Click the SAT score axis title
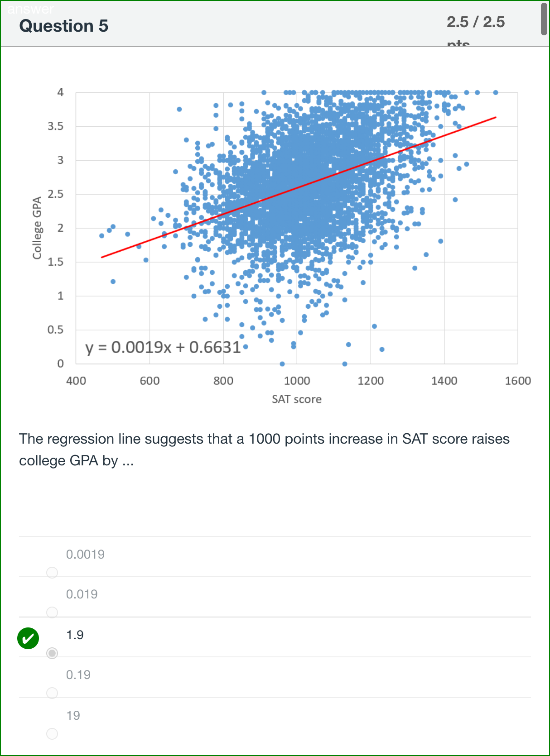The width and height of the screenshot is (550, 756). (x=297, y=399)
